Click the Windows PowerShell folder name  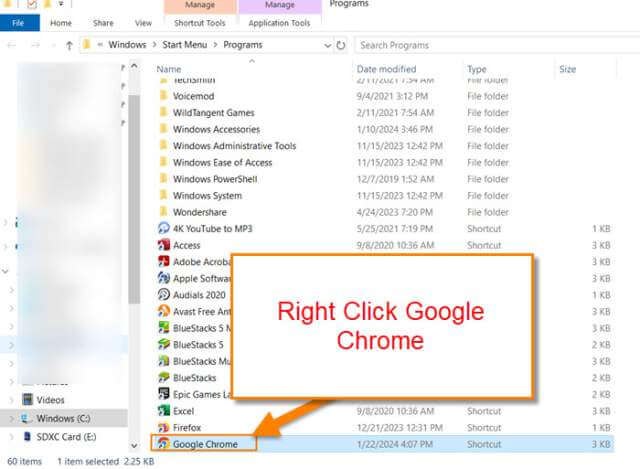[x=215, y=179]
